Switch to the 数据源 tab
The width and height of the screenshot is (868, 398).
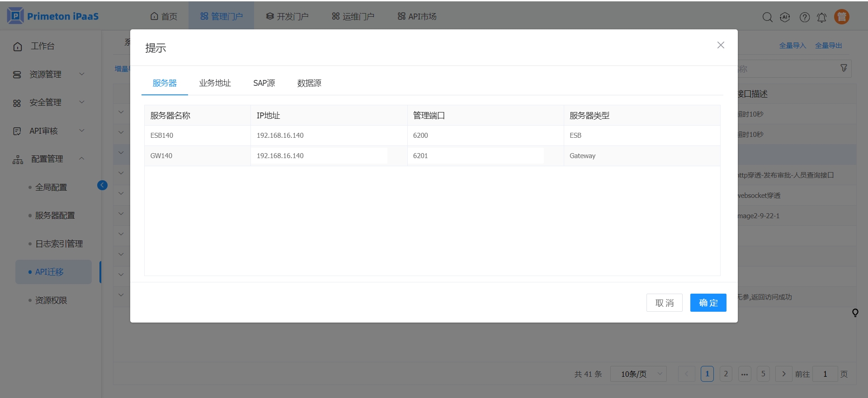coord(309,83)
